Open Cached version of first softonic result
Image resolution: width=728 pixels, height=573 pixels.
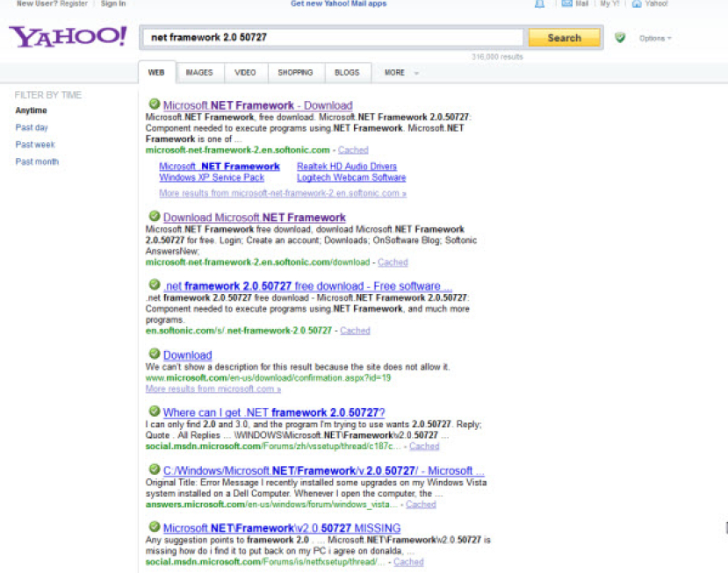(353, 150)
